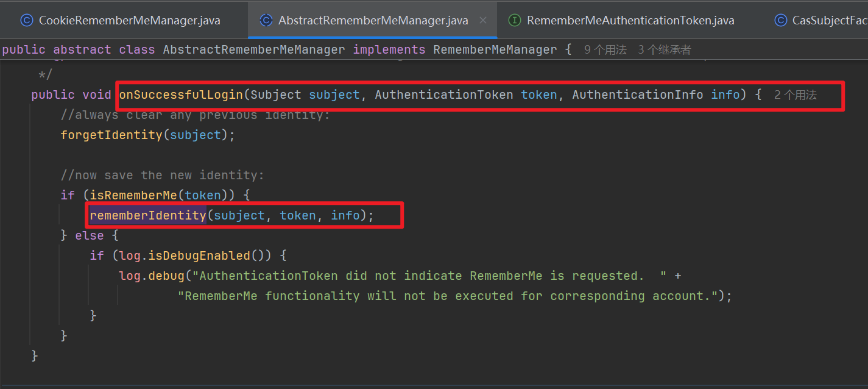Viewport: 868px width, 389px height.
Task: Select the CasSubjectFactory tab
Action: tap(828, 21)
